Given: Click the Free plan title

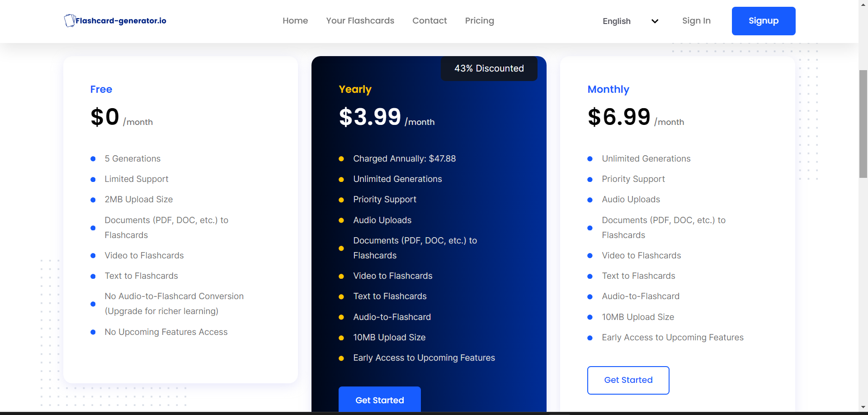Looking at the screenshot, I should (101, 89).
